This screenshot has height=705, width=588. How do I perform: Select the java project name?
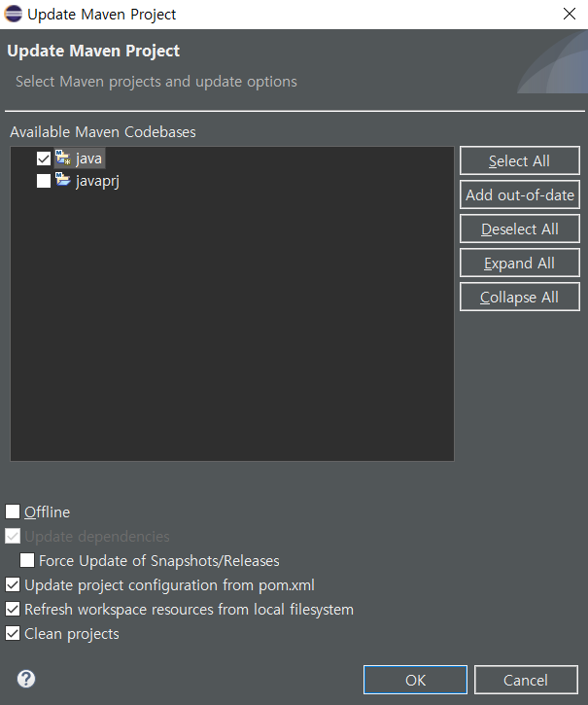(89, 159)
